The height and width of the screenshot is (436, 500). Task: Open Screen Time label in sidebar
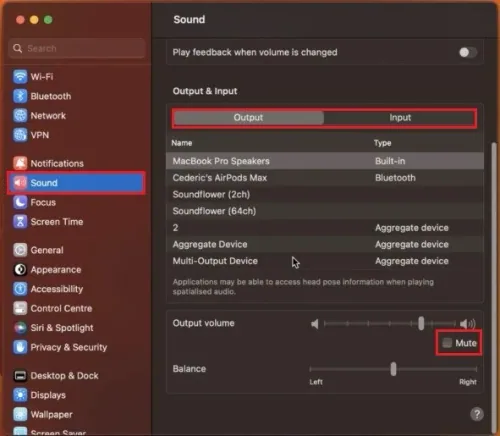(x=57, y=222)
